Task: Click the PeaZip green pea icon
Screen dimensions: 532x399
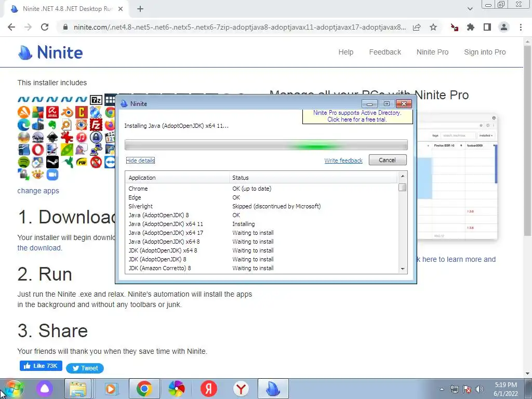Action: pos(67,150)
